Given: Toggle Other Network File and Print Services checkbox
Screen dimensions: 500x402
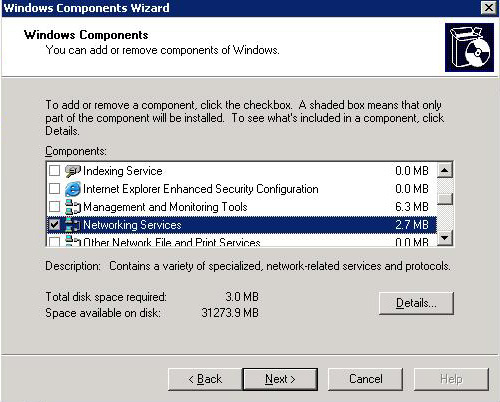Looking at the screenshot, I should coord(54,242).
